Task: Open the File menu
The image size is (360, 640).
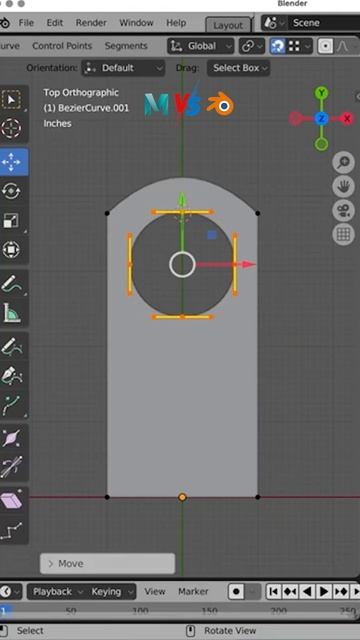Action: click(26, 23)
